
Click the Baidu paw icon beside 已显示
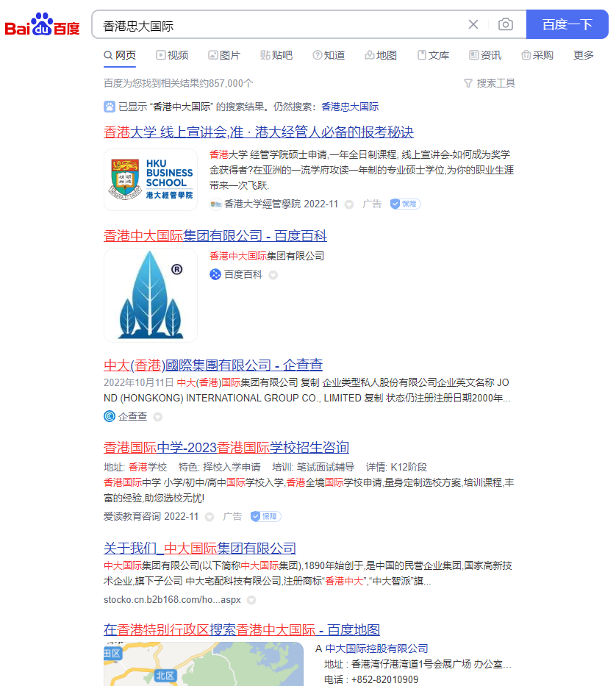[110, 107]
